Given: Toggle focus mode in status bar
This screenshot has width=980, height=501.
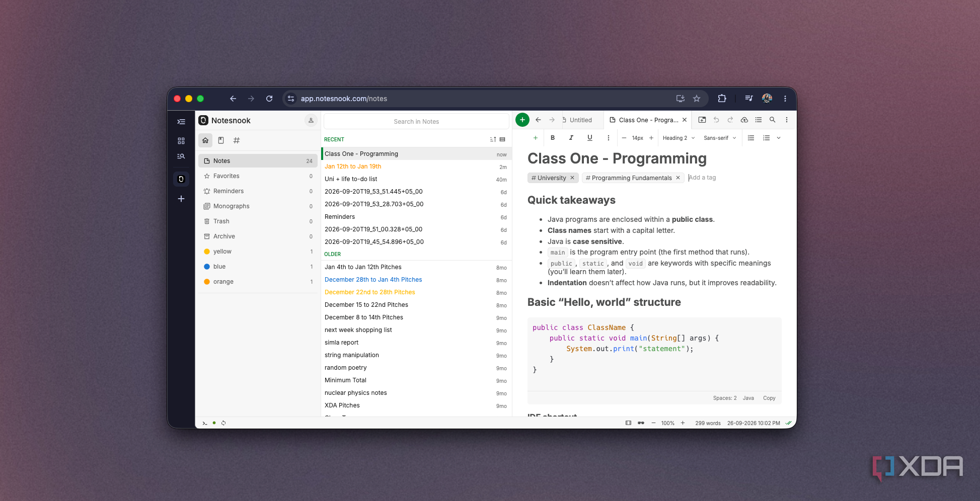Looking at the screenshot, I should pos(628,423).
